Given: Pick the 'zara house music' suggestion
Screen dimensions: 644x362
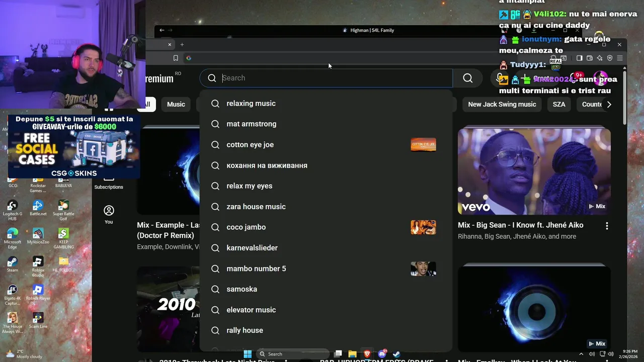Looking at the screenshot, I should tap(326, 206).
